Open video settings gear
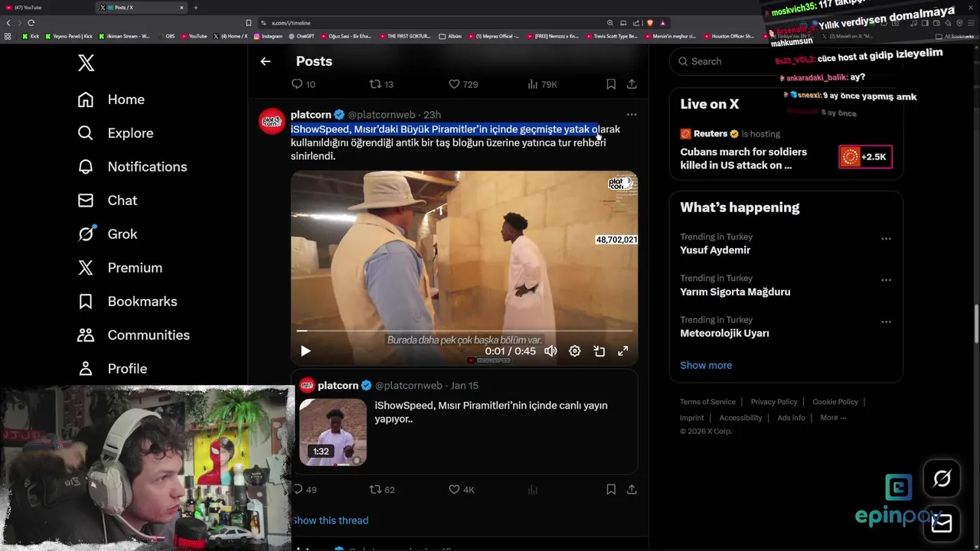The height and width of the screenshot is (551, 980). point(575,351)
